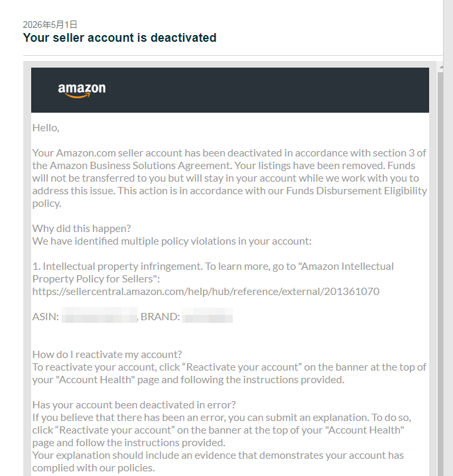Click the "ASIN:" label
453x476 pixels.
(x=46, y=317)
